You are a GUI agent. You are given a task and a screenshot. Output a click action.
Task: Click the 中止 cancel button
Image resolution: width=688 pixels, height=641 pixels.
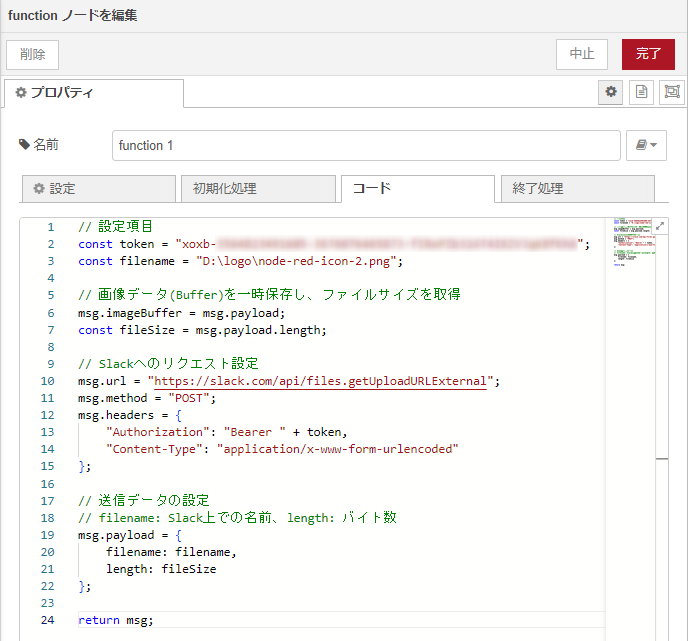pyautogui.click(x=582, y=54)
